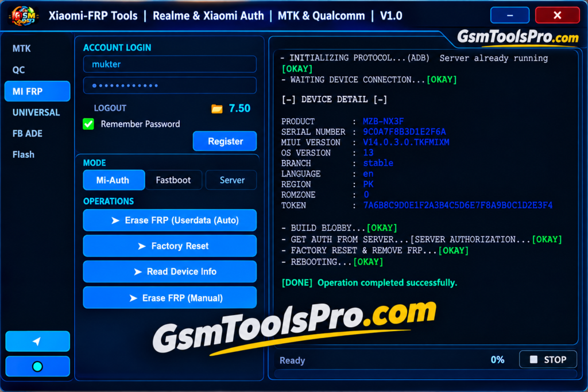
Task: Click the folder credits icon beside 7.50
Action: pyautogui.click(x=216, y=108)
